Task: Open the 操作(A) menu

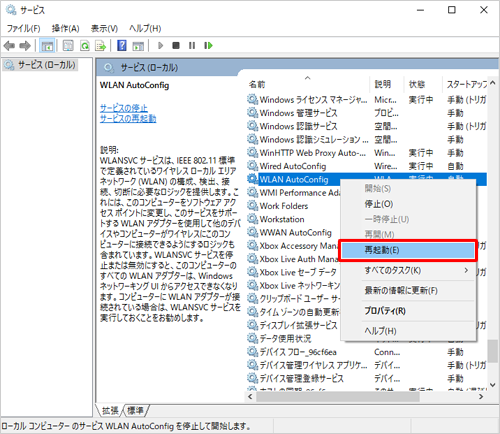Action: [x=66, y=28]
